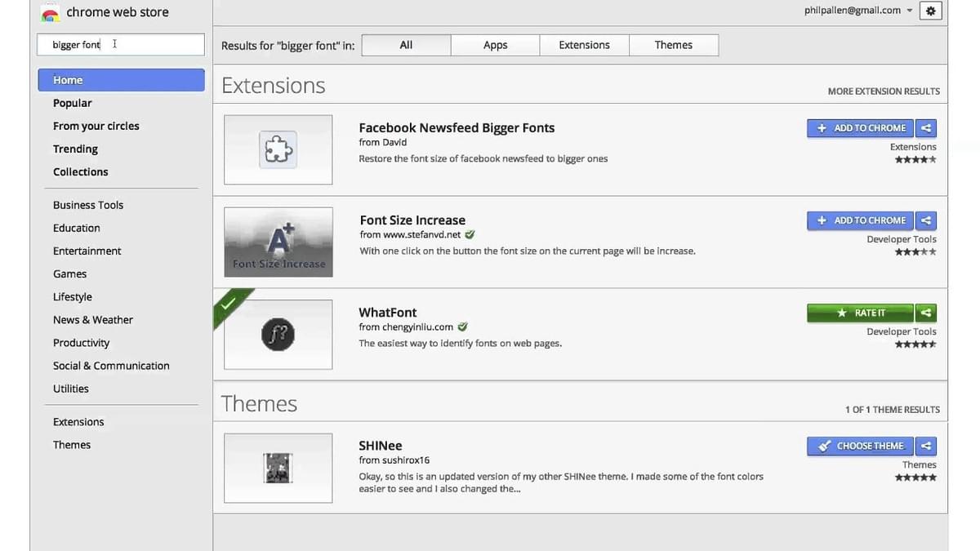Share Facebook Newsfeed Bigger Fonts extension
Viewport: 980px width, 551px height.
point(925,128)
